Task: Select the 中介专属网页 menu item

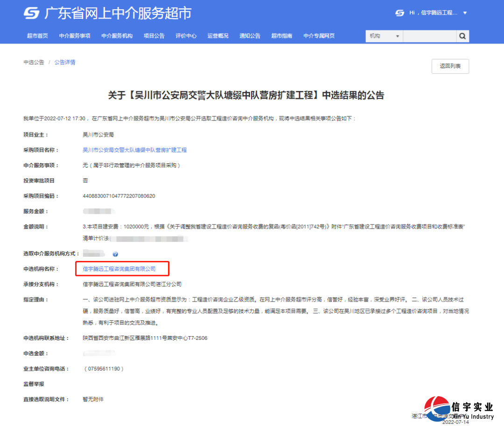Action: pyautogui.click(x=319, y=36)
